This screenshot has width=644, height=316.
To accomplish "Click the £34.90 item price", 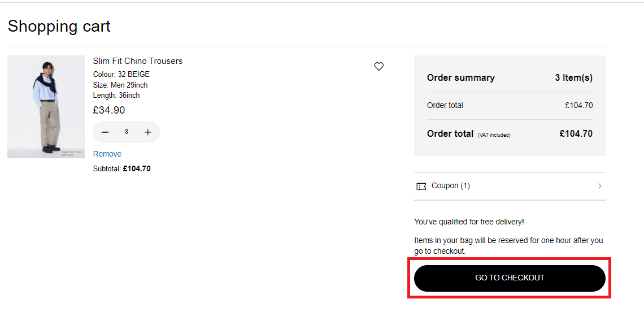I will point(109,110).
